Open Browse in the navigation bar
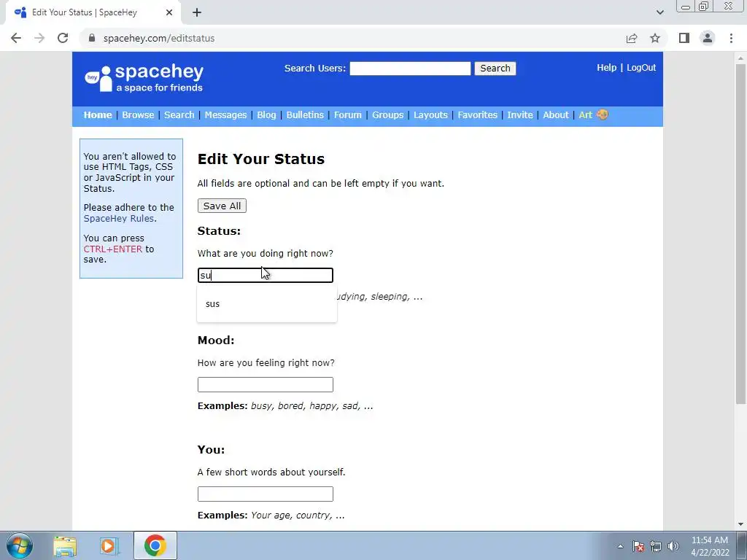Screen dimensions: 747x560 138,114
